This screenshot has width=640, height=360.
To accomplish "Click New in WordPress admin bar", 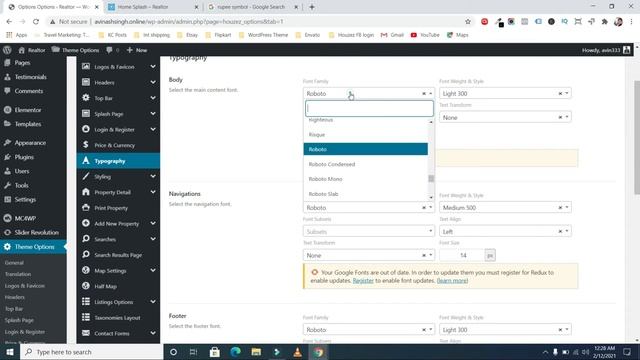I will [x=137, y=50].
